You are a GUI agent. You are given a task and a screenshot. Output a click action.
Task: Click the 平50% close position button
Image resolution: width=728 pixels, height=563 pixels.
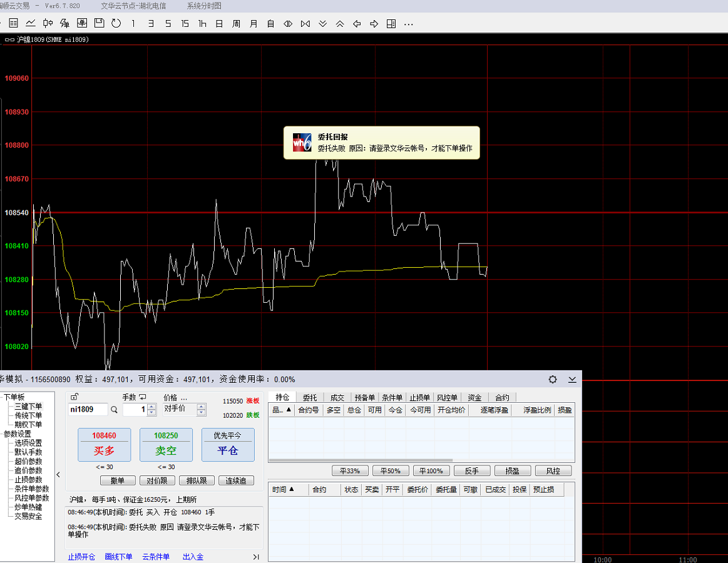(389, 471)
